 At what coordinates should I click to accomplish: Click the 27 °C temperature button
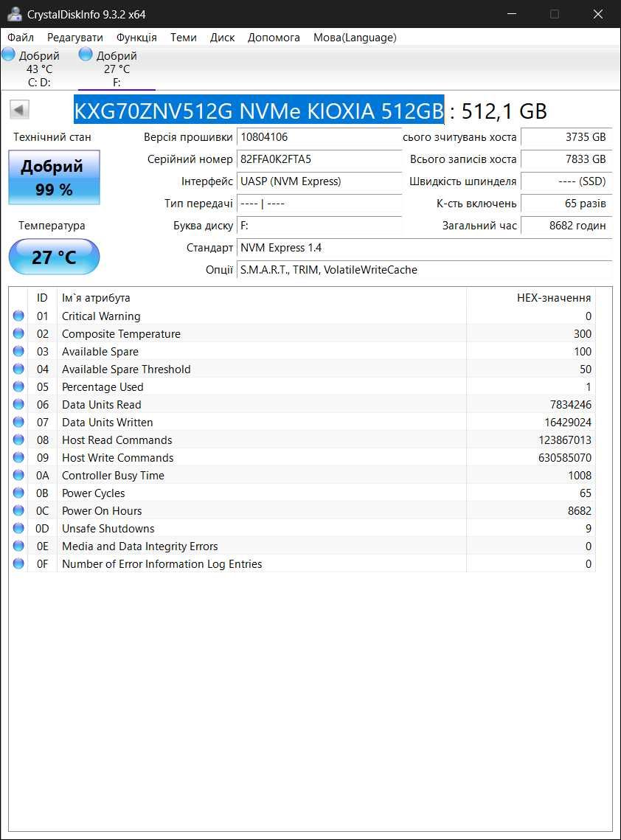tap(54, 257)
